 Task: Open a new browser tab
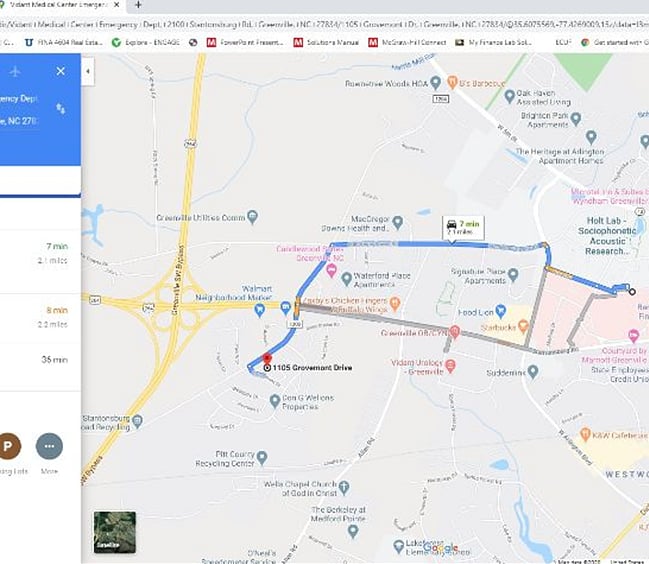pyautogui.click(x=138, y=5)
